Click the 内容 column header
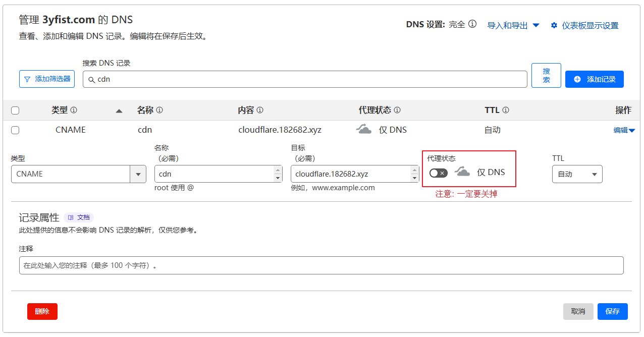The image size is (644, 337). 246,110
